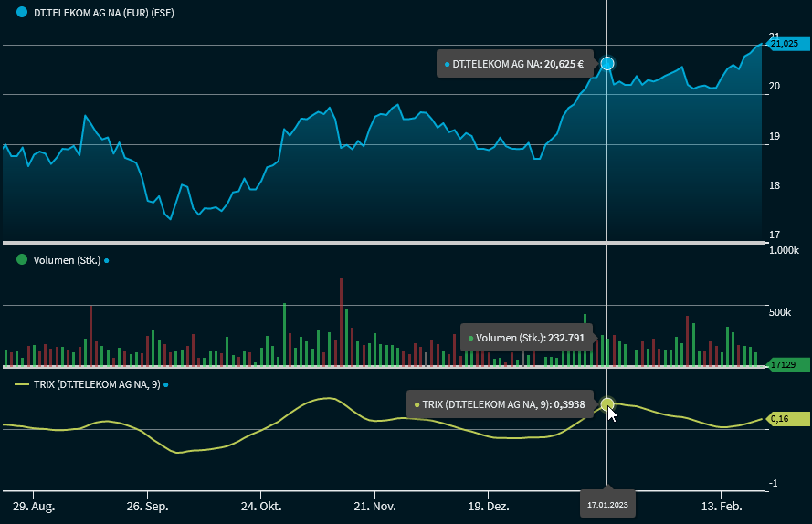
Task: Click the 17.01.2023 date flag on axis
Action: point(607,503)
